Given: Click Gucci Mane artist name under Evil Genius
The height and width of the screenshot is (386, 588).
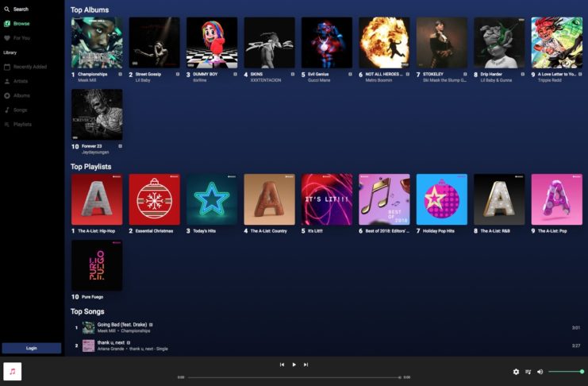Looking at the screenshot, I should [x=319, y=80].
